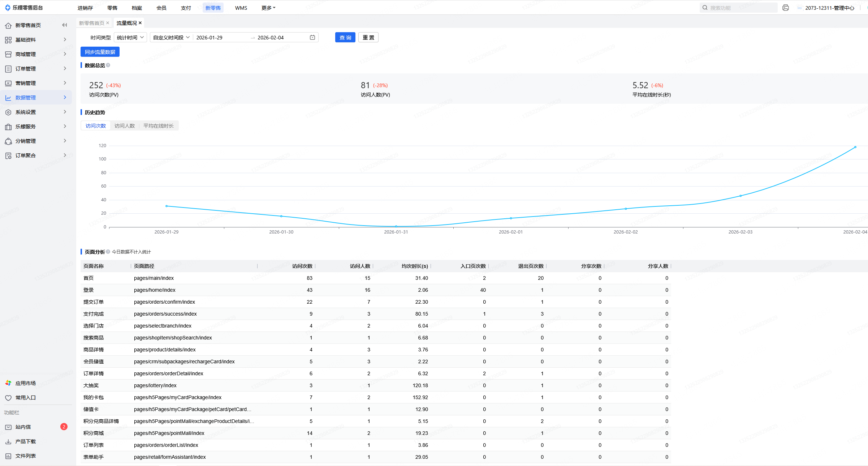This screenshot has width=868, height=466.
Task: Switch to the 新零售首页 tab
Action: click(x=91, y=23)
